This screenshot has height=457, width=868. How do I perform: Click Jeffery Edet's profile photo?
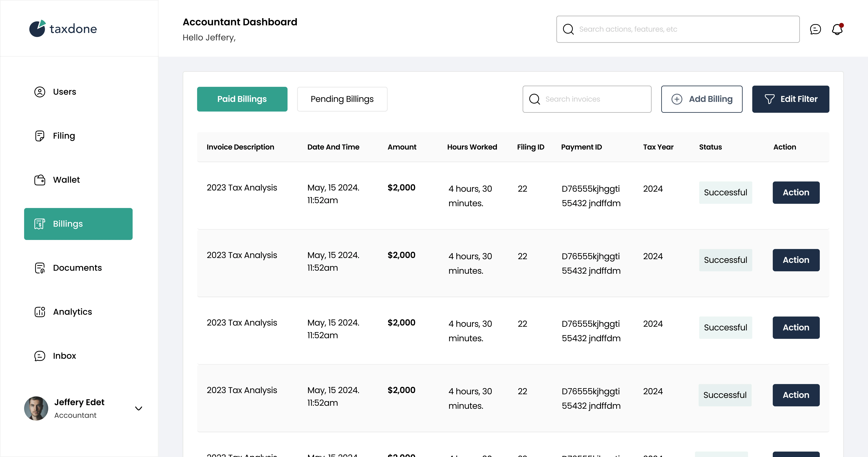click(x=36, y=408)
